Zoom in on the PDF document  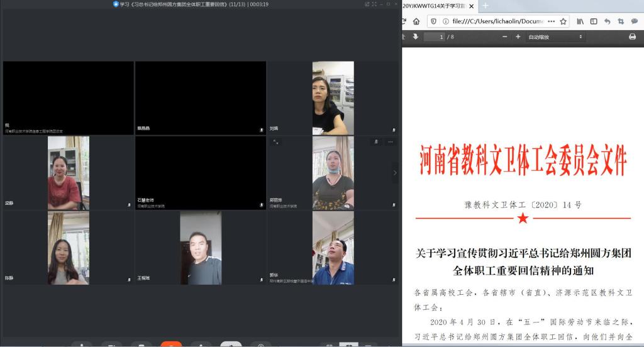[x=518, y=36]
